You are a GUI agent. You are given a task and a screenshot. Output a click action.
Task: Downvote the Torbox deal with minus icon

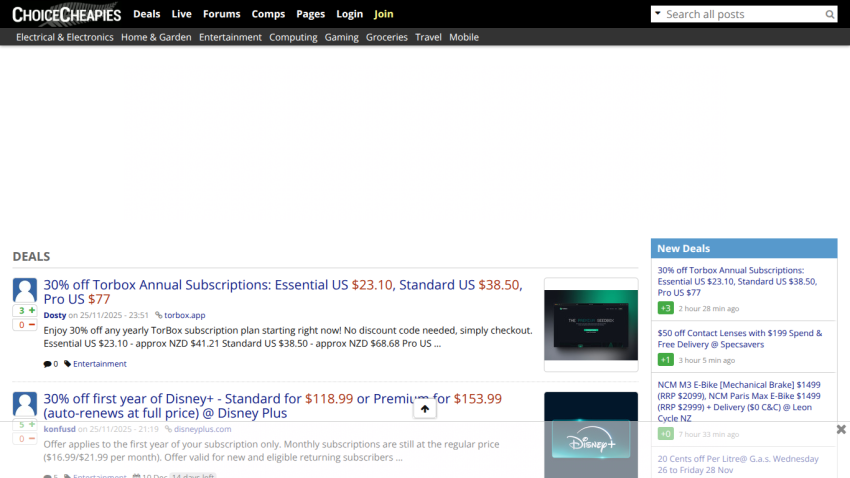(32, 325)
